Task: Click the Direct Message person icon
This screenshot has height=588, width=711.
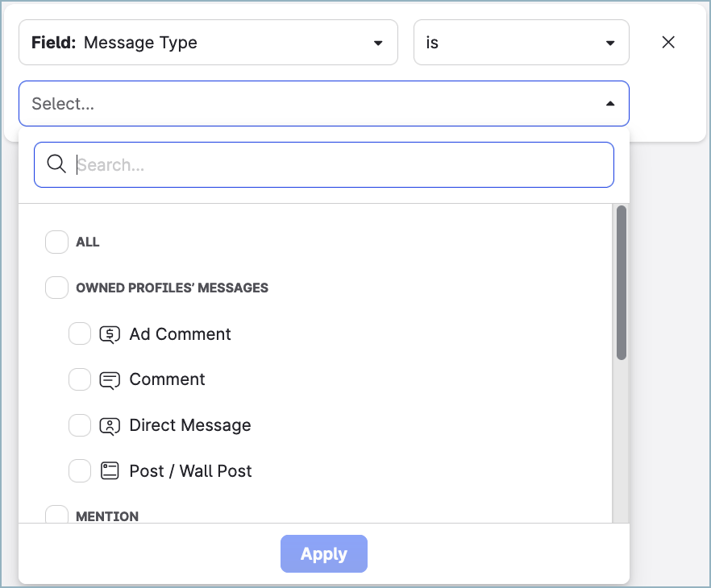Action: point(110,425)
